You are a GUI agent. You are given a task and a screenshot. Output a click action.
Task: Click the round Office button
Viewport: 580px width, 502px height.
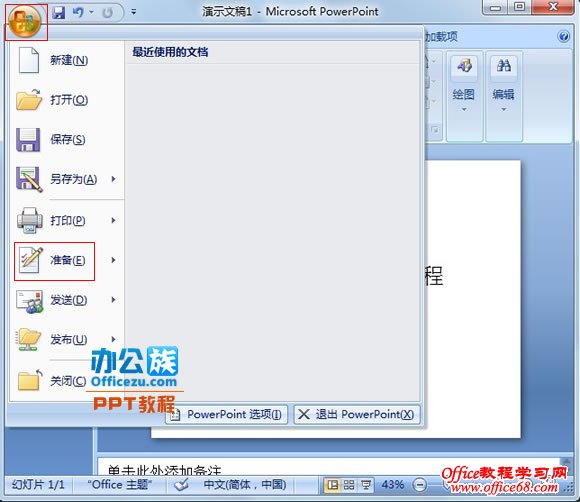tap(25, 21)
